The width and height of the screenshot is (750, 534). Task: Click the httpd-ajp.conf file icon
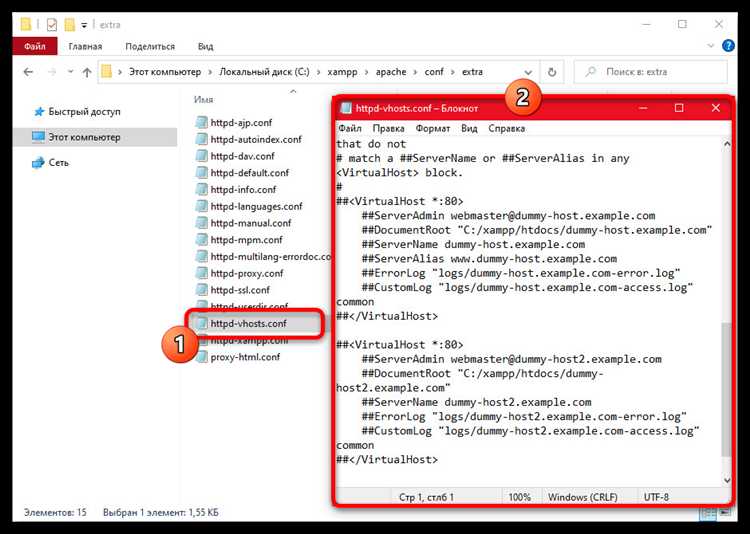[202, 122]
